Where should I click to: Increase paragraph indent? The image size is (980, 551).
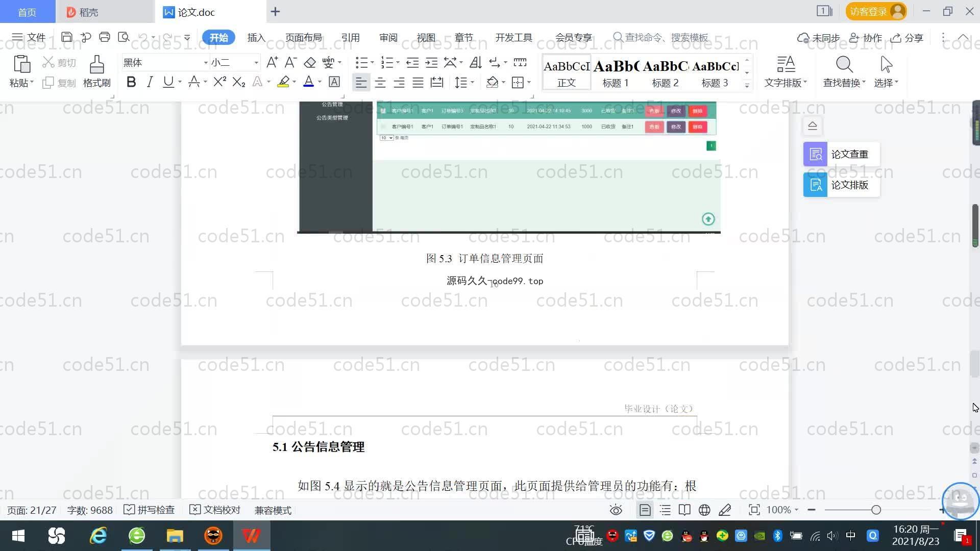(x=431, y=62)
